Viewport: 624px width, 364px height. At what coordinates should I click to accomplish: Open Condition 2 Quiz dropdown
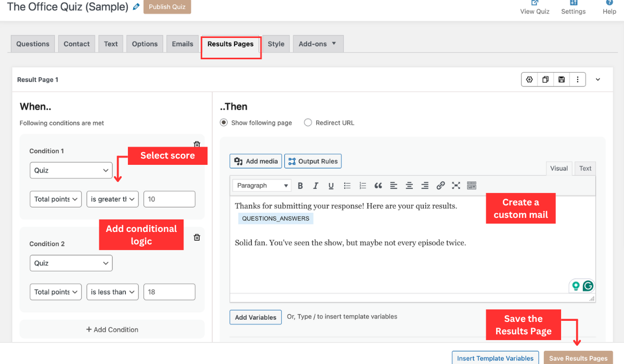[x=71, y=263]
